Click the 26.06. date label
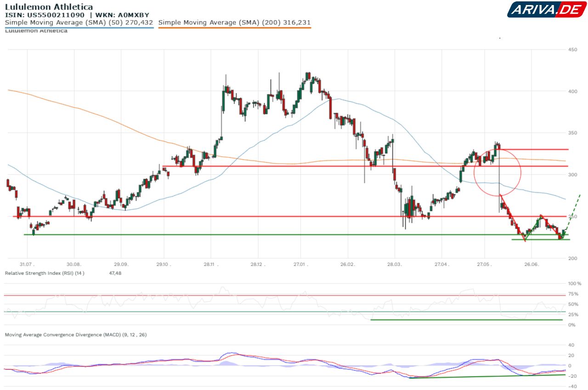 click(531, 265)
